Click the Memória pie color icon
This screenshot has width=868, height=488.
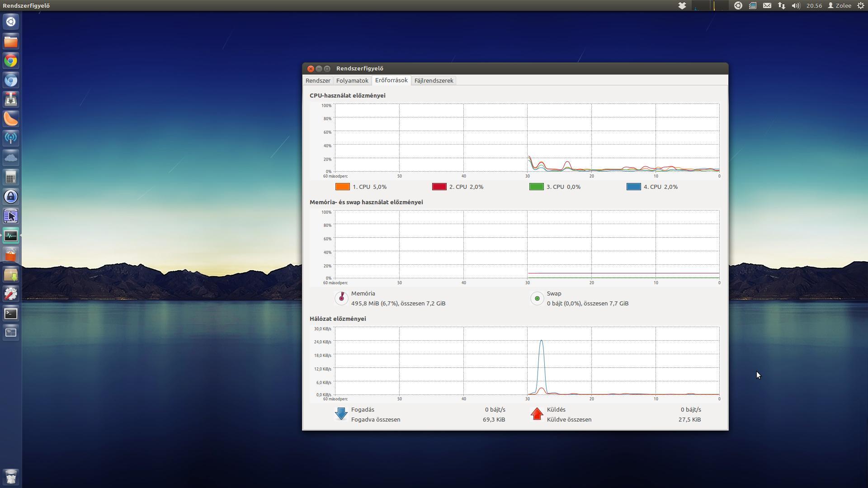tap(342, 298)
